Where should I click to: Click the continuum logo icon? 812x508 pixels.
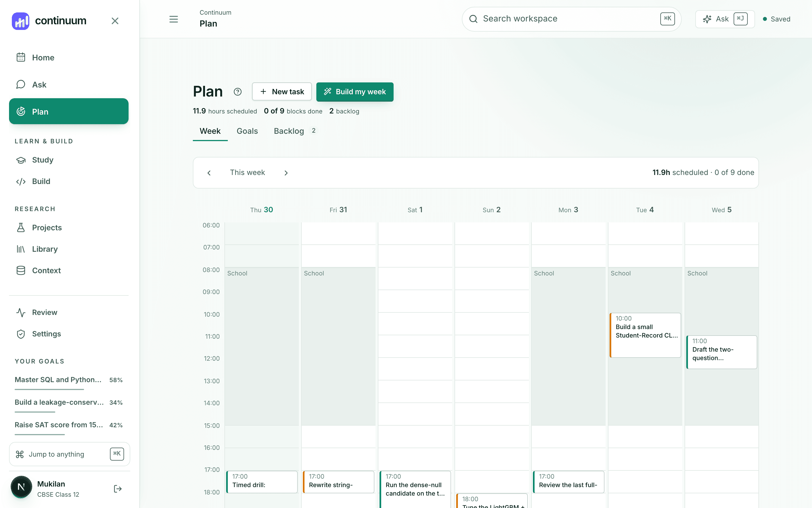[21, 21]
